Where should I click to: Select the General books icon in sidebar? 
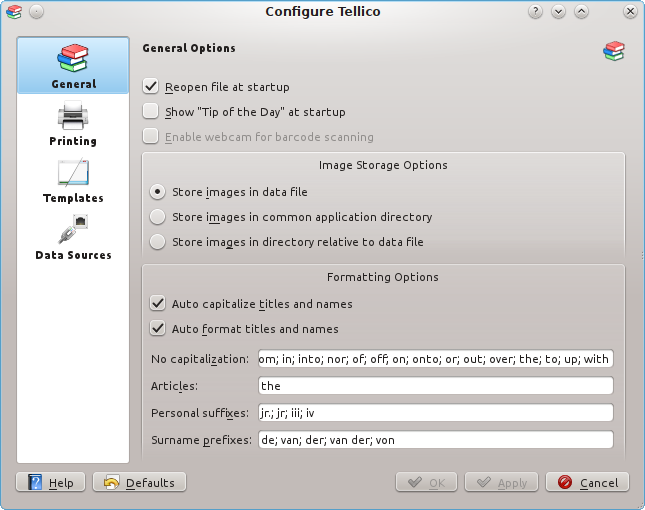tap(73, 59)
